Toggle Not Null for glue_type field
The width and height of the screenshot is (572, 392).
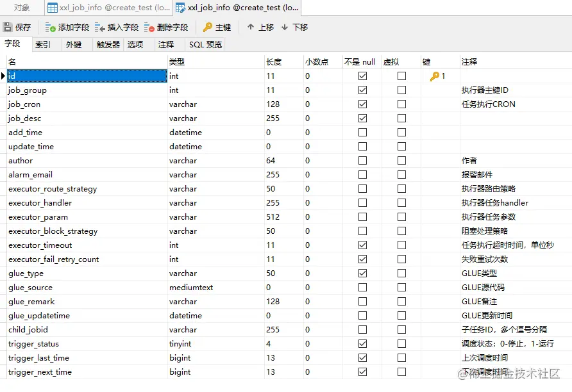[362, 274]
